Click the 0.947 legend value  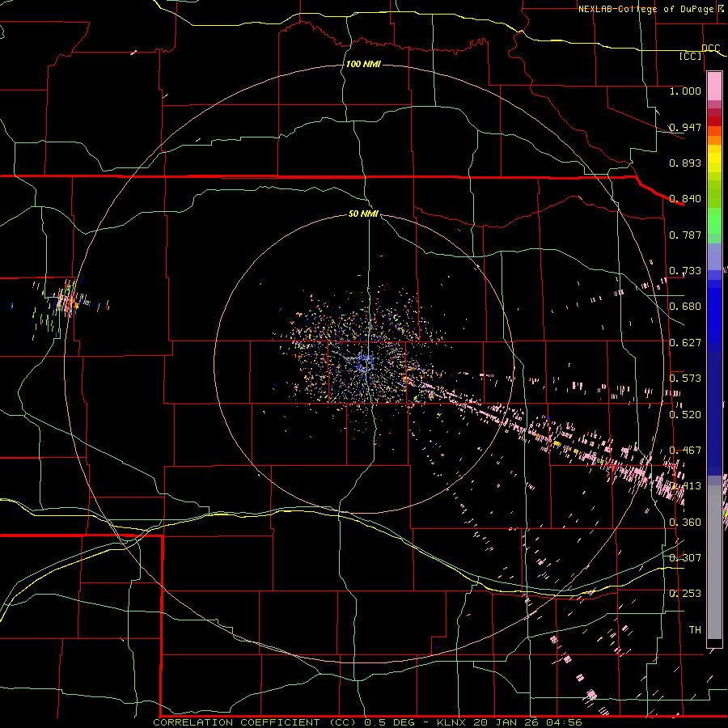pyautogui.click(x=685, y=127)
